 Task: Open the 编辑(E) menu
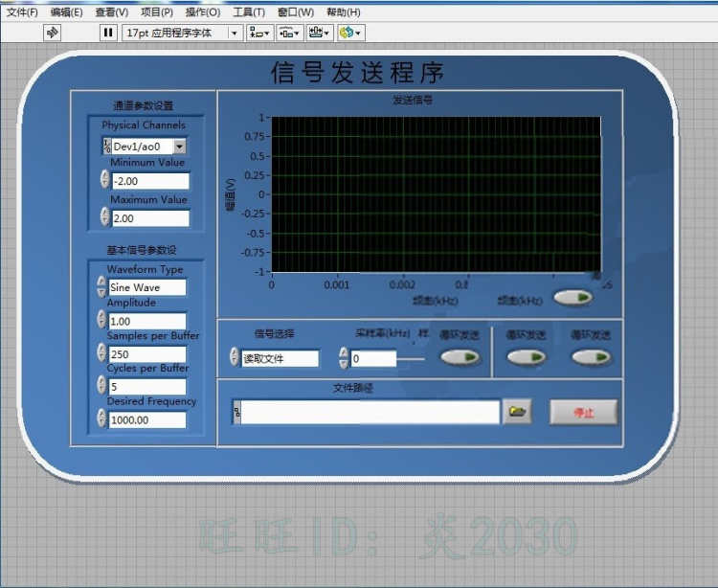67,12
